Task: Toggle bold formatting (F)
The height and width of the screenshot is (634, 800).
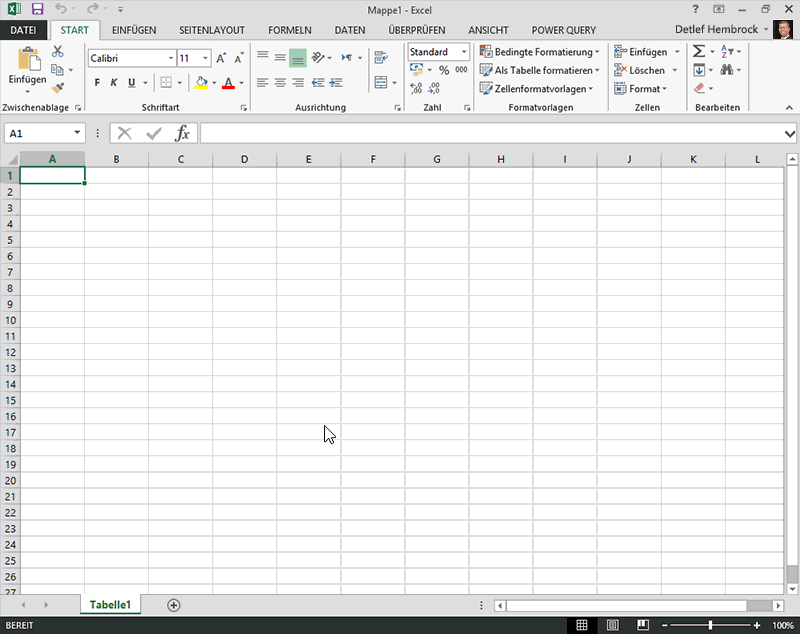Action: click(x=97, y=83)
